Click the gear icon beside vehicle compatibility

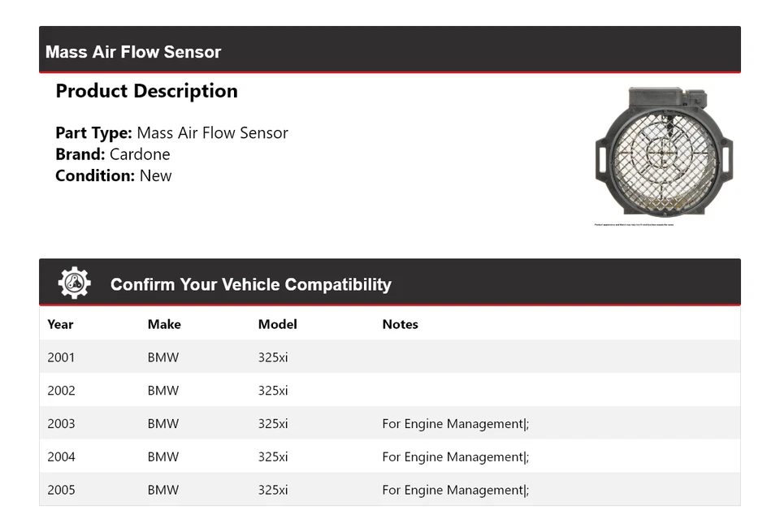pos(74,283)
